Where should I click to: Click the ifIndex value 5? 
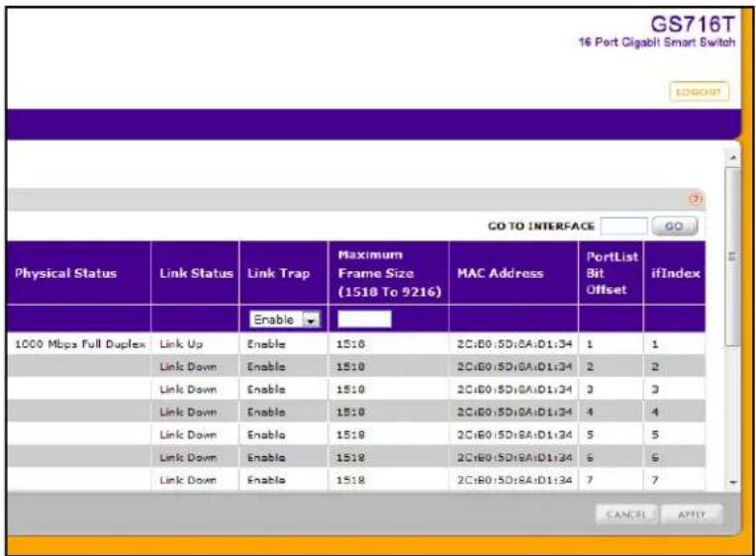pos(655,434)
